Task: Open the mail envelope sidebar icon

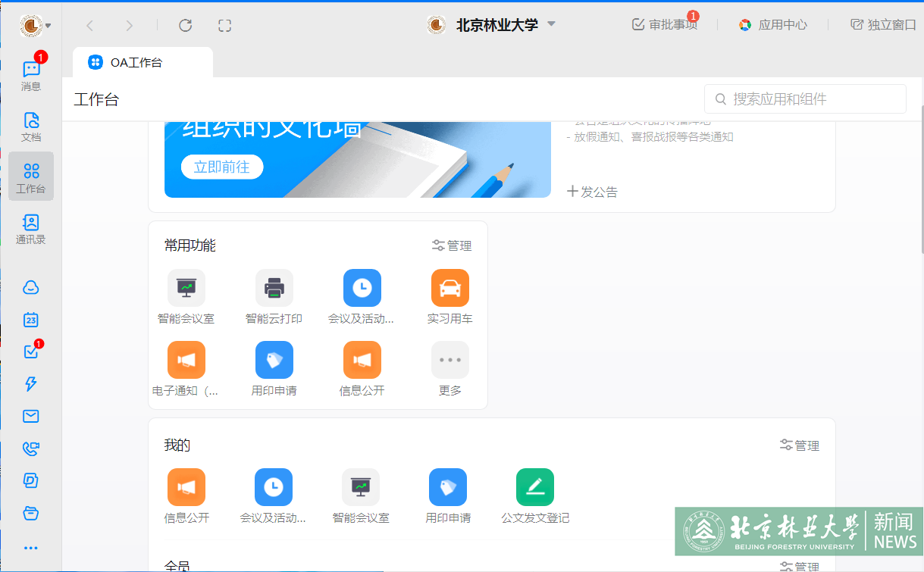Action: pyautogui.click(x=31, y=416)
